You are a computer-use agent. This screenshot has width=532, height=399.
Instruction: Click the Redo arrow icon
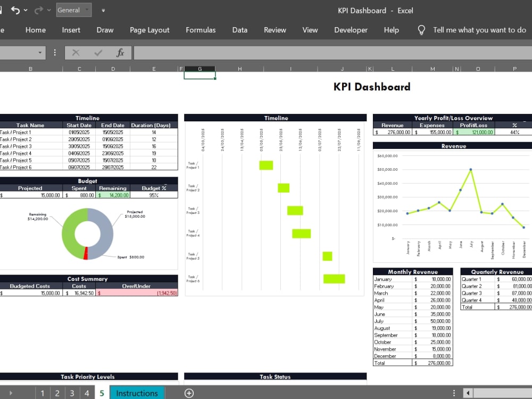click(x=38, y=10)
